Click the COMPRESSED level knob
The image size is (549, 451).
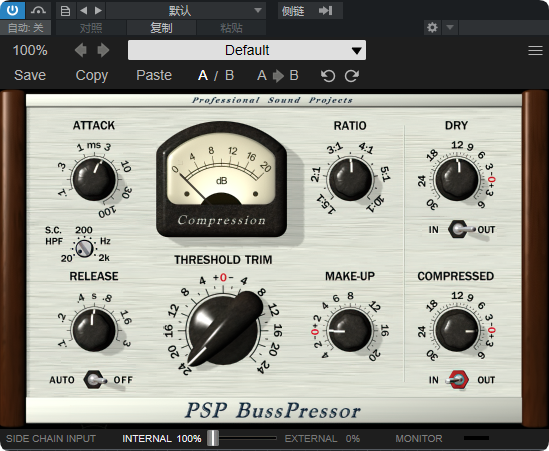[x=457, y=330]
